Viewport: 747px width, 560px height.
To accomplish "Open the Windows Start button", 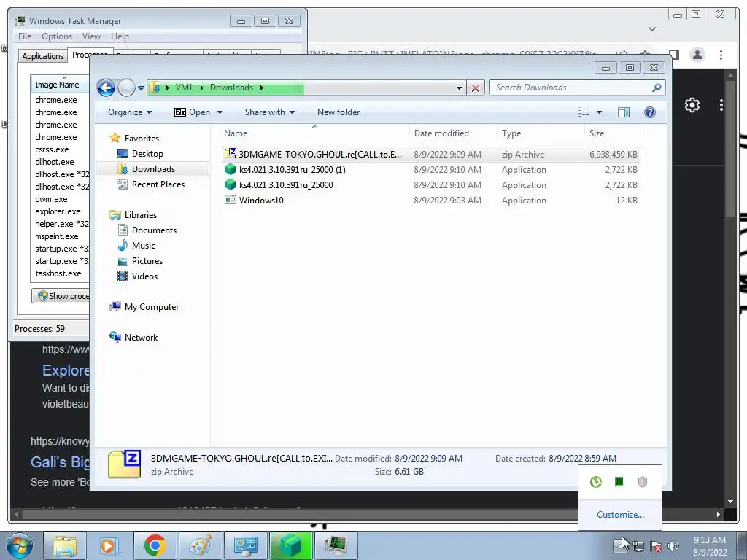I will [x=20, y=545].
